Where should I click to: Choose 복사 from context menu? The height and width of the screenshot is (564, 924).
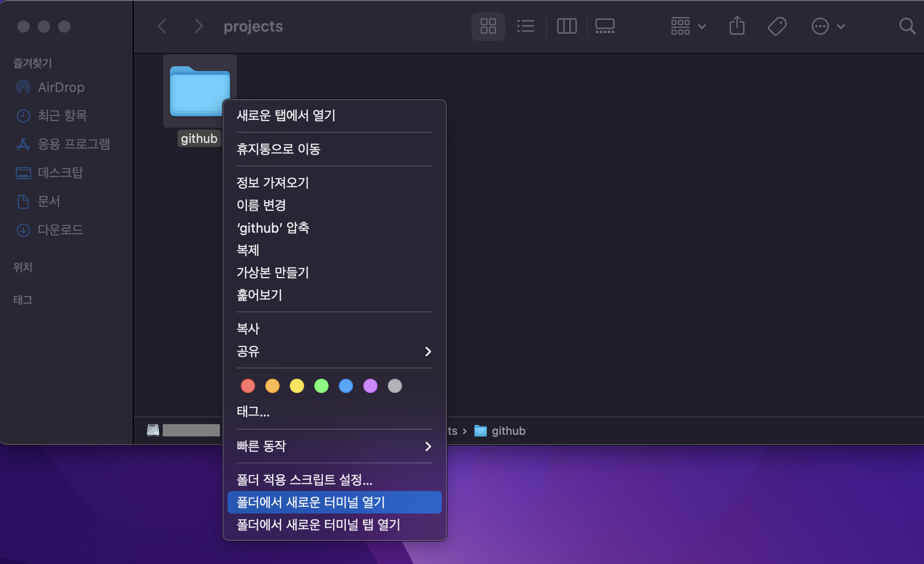click(x=335, y=329)
